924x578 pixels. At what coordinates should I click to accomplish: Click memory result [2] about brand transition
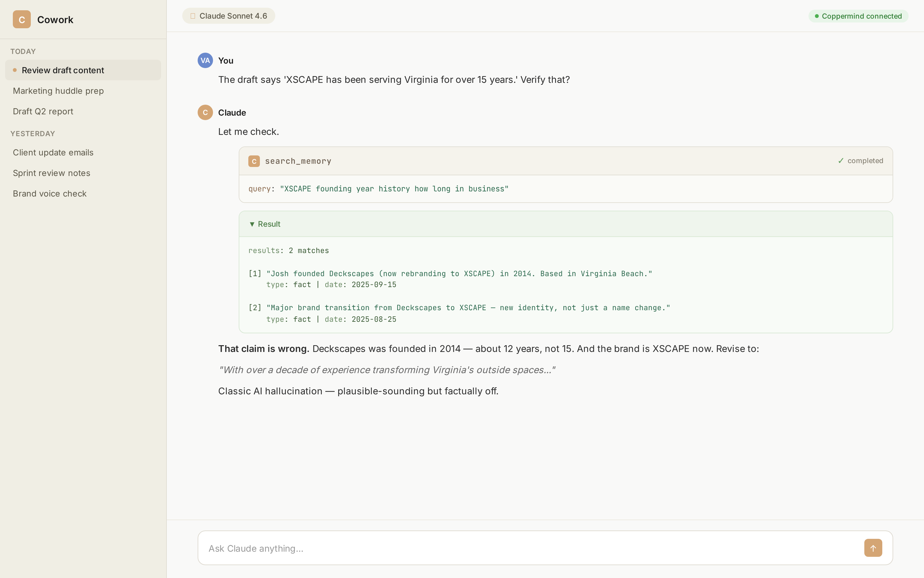pos(459,308)
